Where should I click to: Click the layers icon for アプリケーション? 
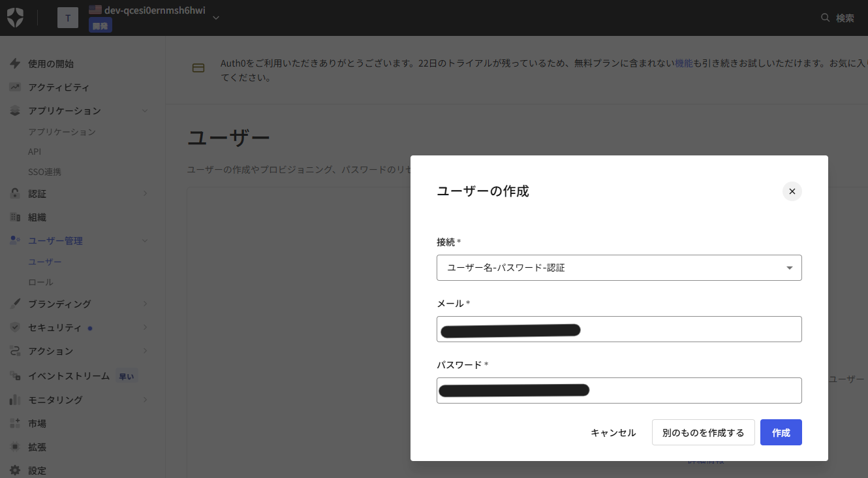(x=15, y=110)
